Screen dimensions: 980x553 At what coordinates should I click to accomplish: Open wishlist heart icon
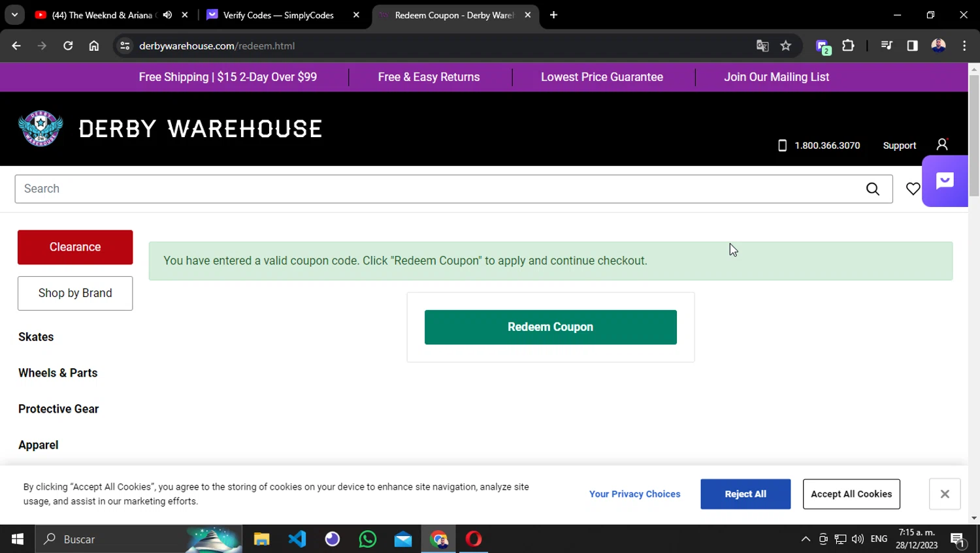(913, 189)
